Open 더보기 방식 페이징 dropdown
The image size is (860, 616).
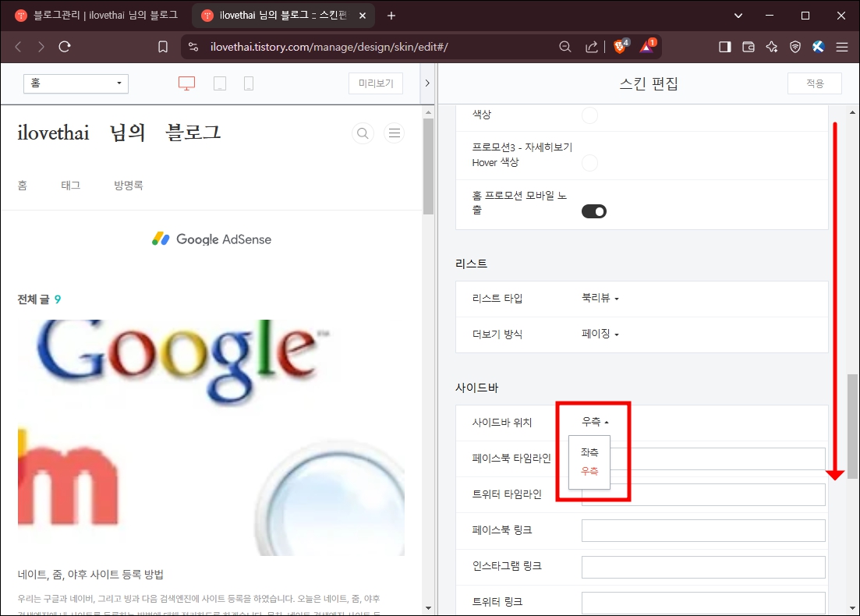600,334
